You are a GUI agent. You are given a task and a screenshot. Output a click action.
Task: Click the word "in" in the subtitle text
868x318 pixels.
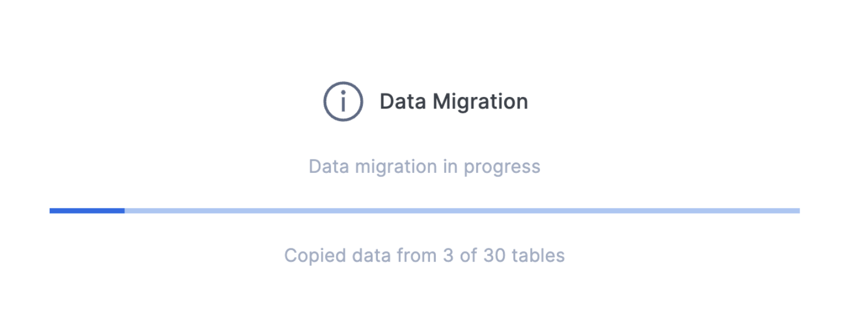pos(450,167)
